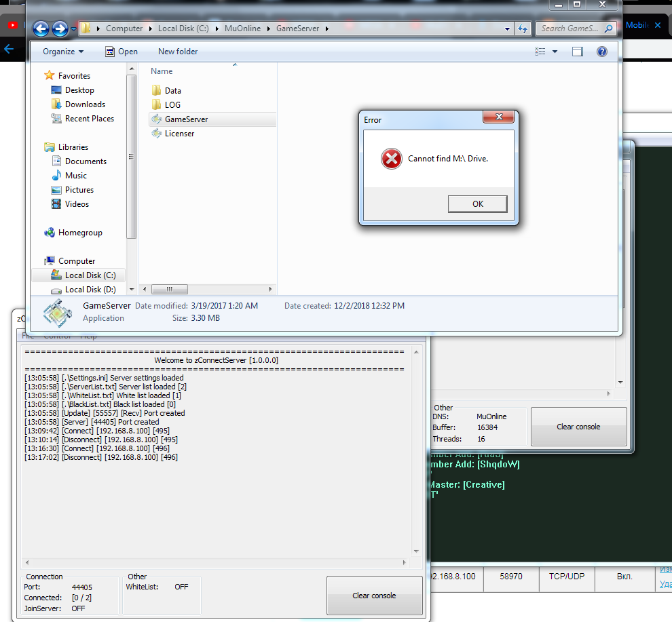Open address bar history dropdown
This screenshot has width=672, height=622.
click(508, 28)
